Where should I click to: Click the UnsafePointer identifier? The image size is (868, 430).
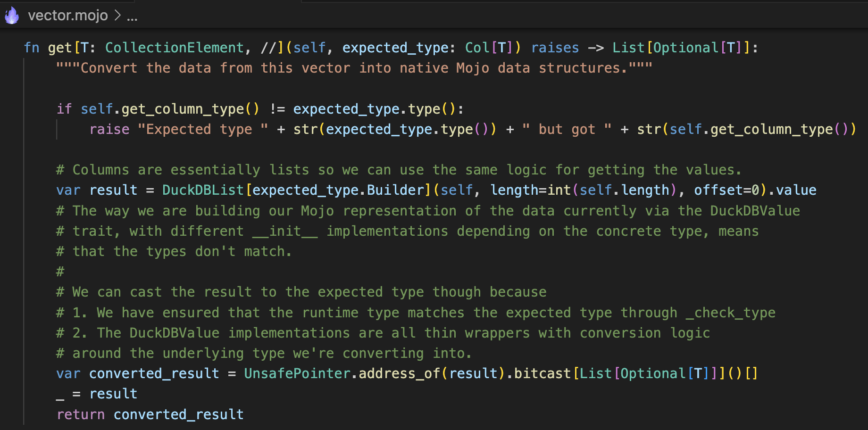click(x=297, y=373)
